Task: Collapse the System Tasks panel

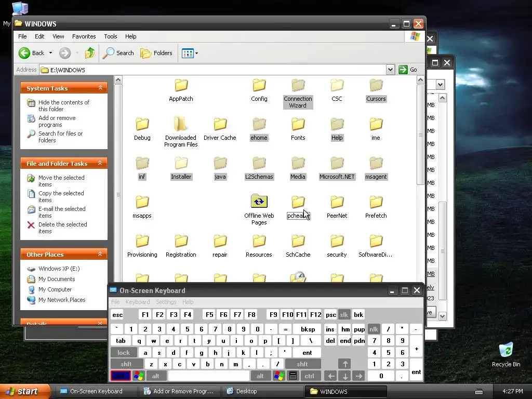Action: [100, 88]
